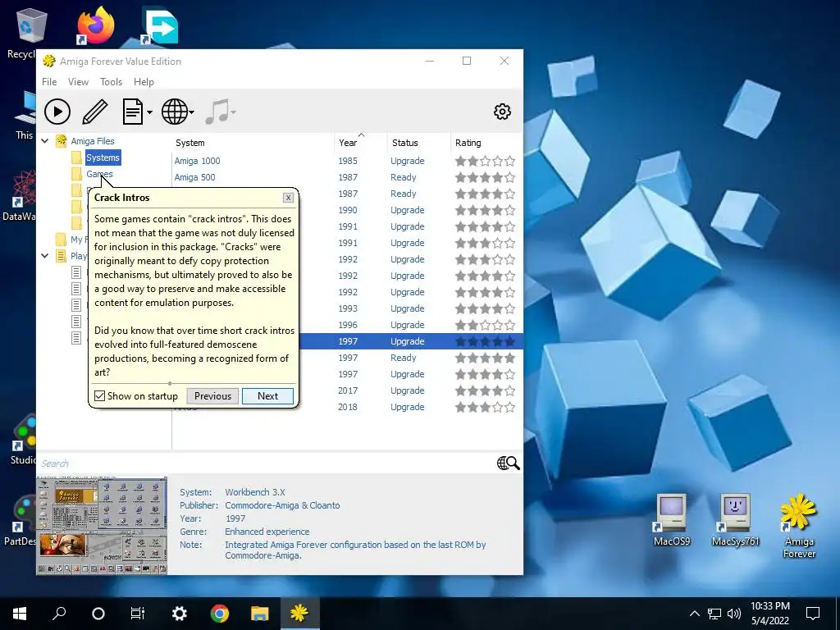Open the Amiga Forever desktop shortcut

pos(799,526)
